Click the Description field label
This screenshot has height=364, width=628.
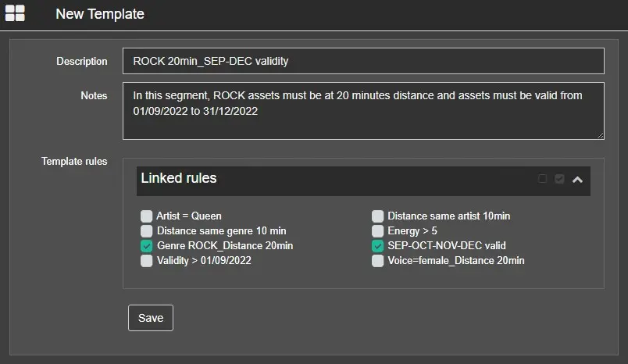pyautogui.click(x=82, y=62)
